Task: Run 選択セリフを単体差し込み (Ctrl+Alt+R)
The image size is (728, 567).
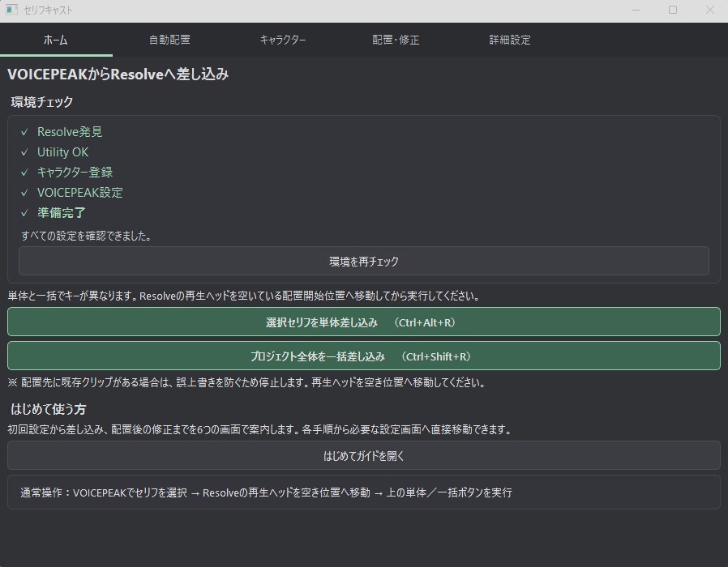Action: pos(364,322)
